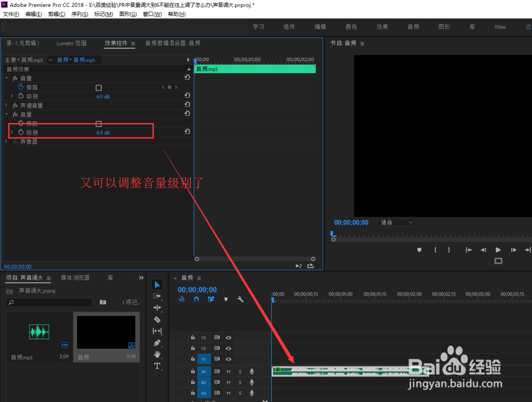Image resolution: width=532 pixels, height=402 pixels.
Task: Enable voice-over record on A1
Action: point(252,372)
